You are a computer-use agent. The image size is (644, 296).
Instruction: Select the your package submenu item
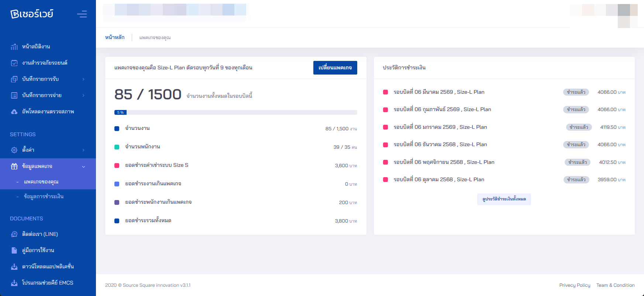[41, 182]
